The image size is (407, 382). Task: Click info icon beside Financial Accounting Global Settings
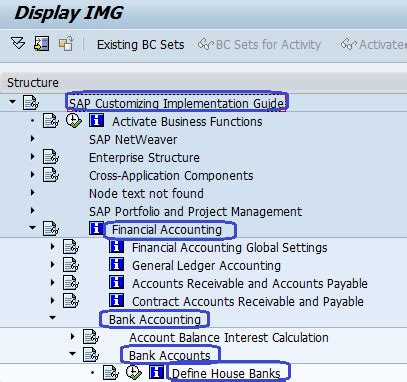point(116,246)
